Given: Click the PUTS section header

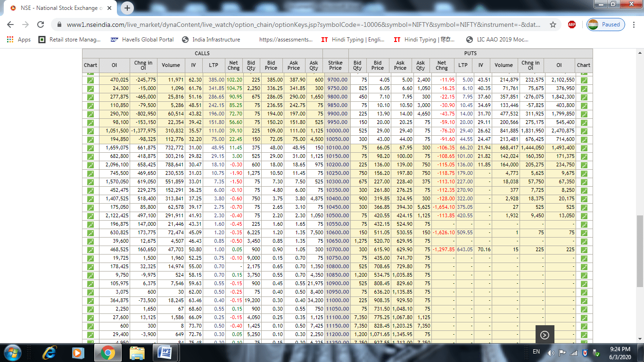Looking at the screenshot, I should 470,54.
